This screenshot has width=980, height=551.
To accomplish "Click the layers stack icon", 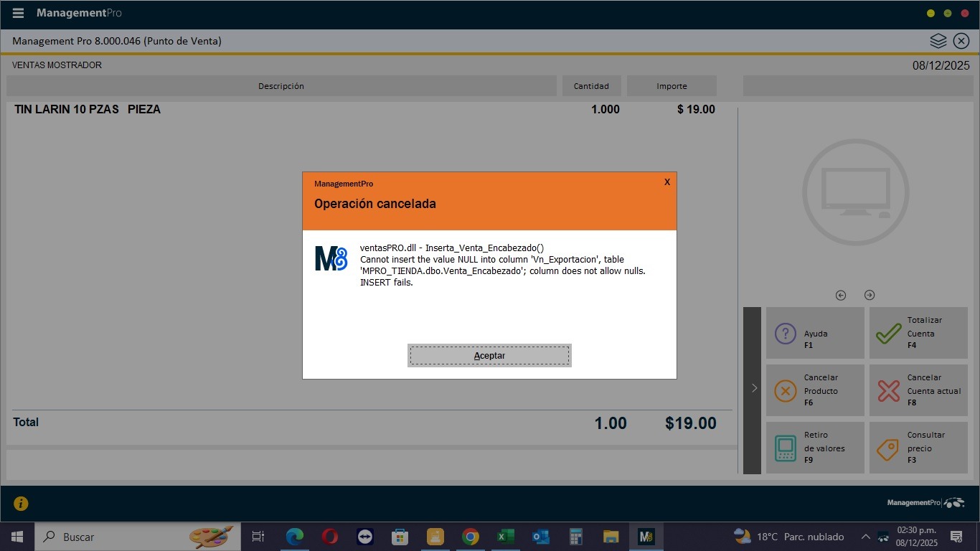I will [x=938, y=41].
